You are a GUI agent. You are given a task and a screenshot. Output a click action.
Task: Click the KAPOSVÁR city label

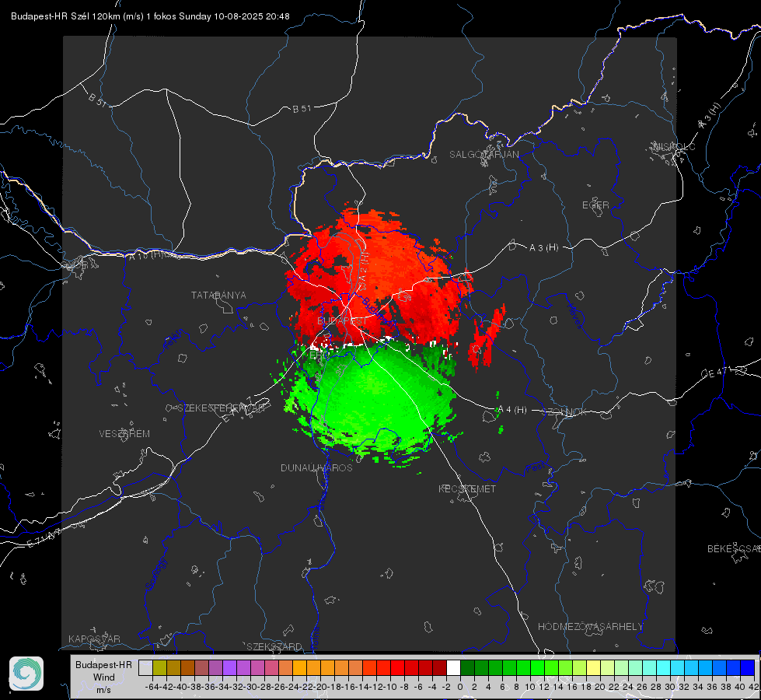tap(94, 639)
